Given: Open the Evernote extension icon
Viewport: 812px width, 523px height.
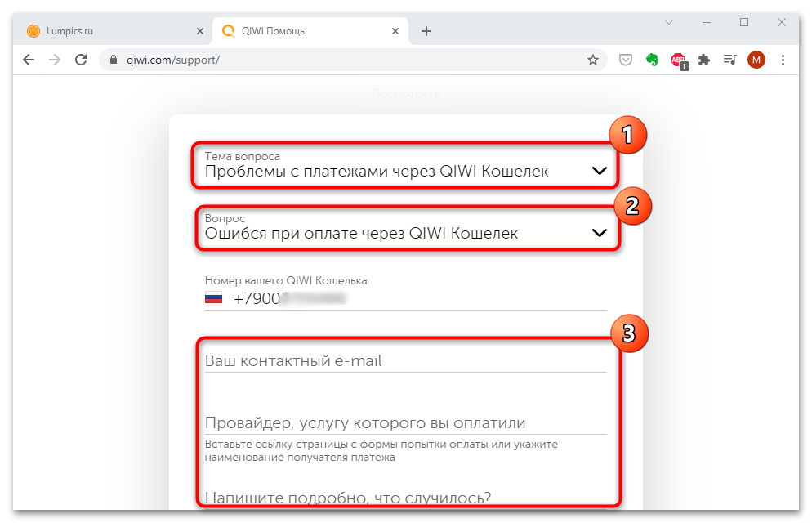Looking at the screenshot, I should click(x=652, y=60).
